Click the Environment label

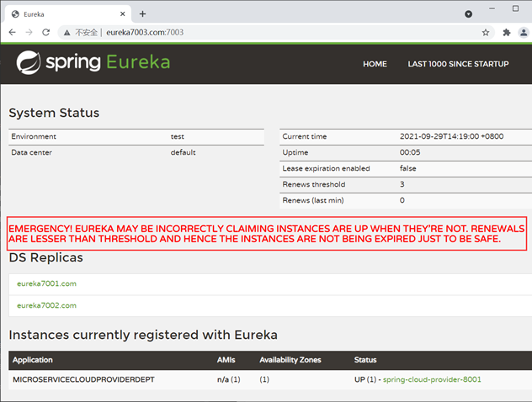(x=34, y=136)
